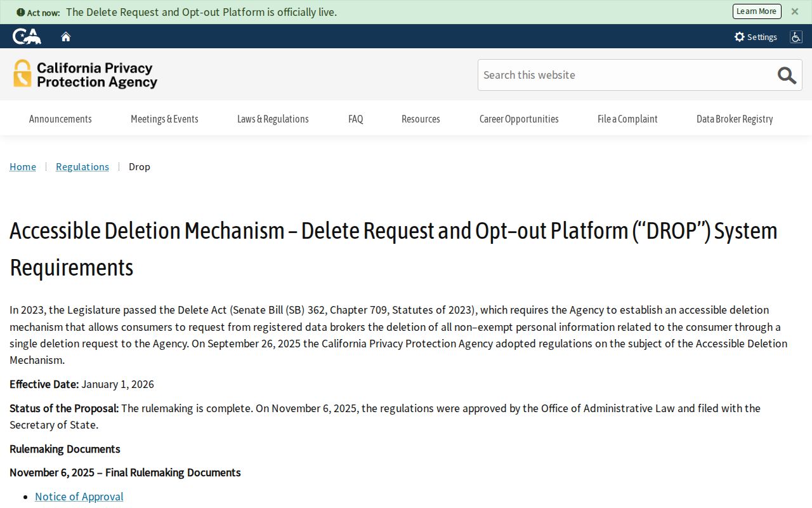The image size is (812, 508).
Task: Follow the Home breadcrumb link
Action: tap(23, 166)
